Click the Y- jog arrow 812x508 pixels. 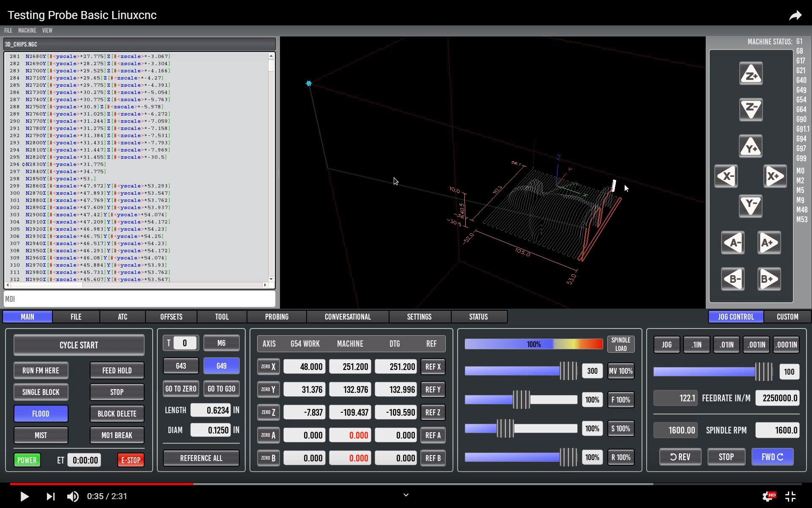coord(751,206)
